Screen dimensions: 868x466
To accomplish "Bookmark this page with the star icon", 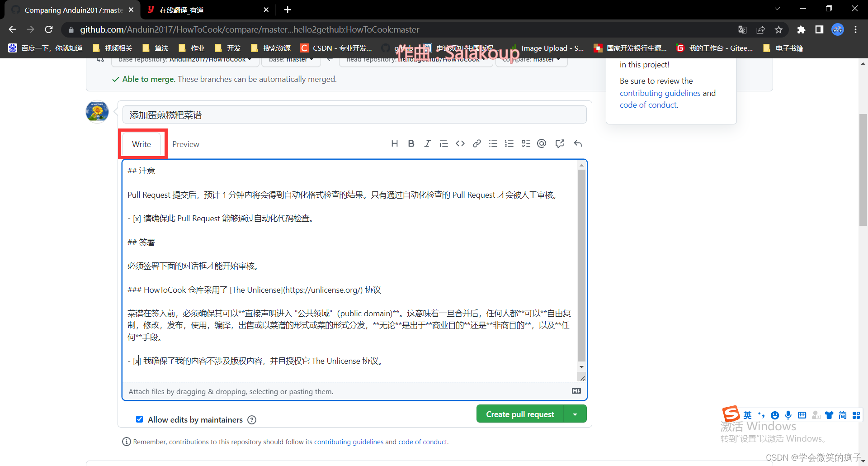I will (778, 29).
